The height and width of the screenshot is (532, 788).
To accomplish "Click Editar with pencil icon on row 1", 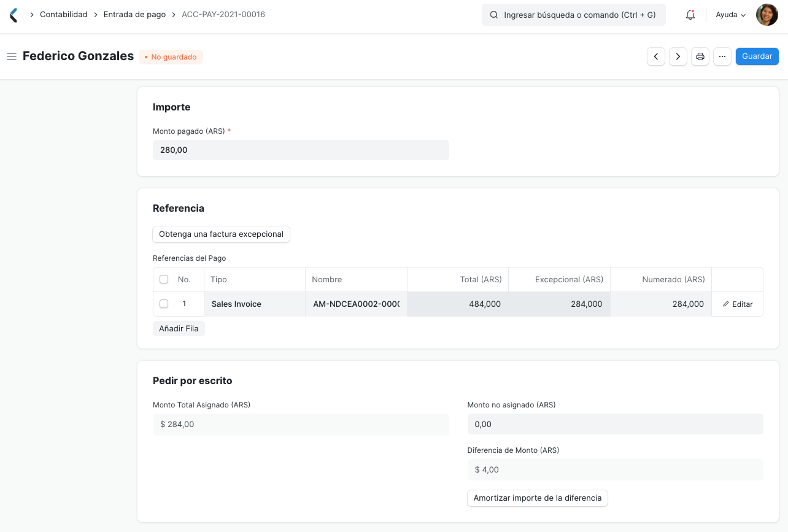I will coord(737,304).
